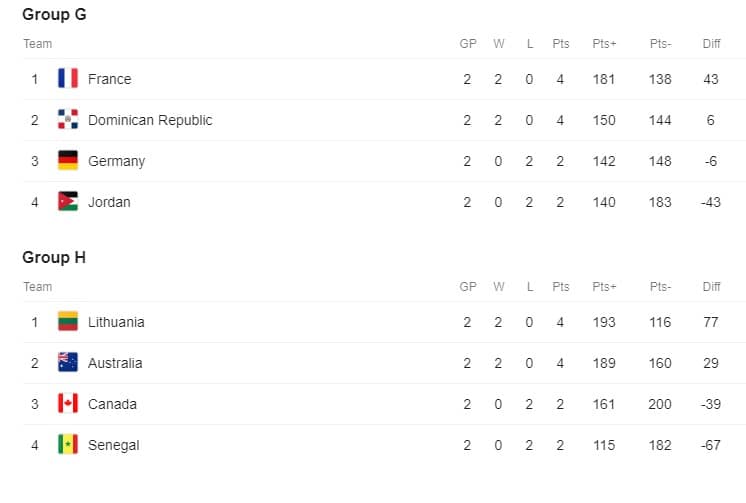Viewport: 746px width, 503px height.
Task: Click the Dominican Republic flag icon
Action: (x=68, y=119)
